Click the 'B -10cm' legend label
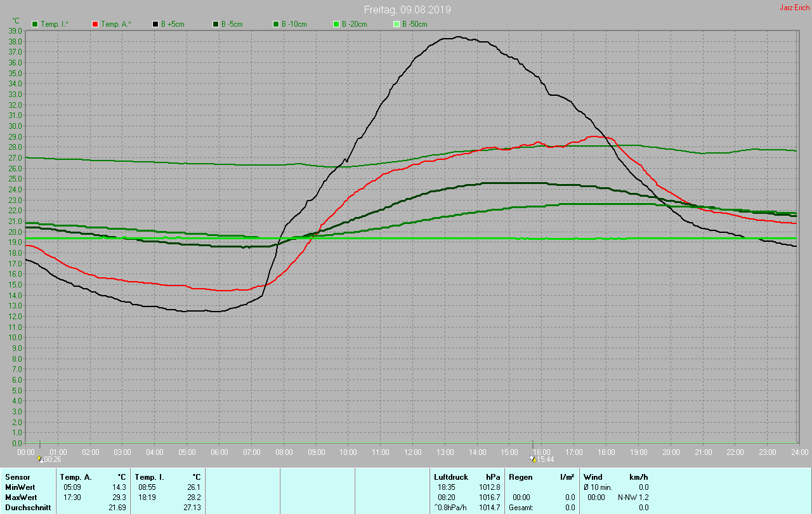812x514 pixels. tap(294, 24)
